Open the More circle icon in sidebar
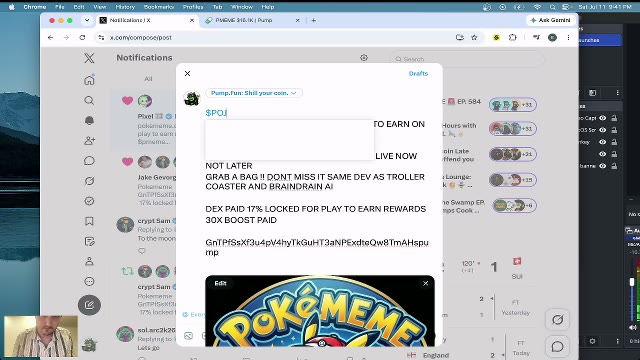 pos(89,281)
